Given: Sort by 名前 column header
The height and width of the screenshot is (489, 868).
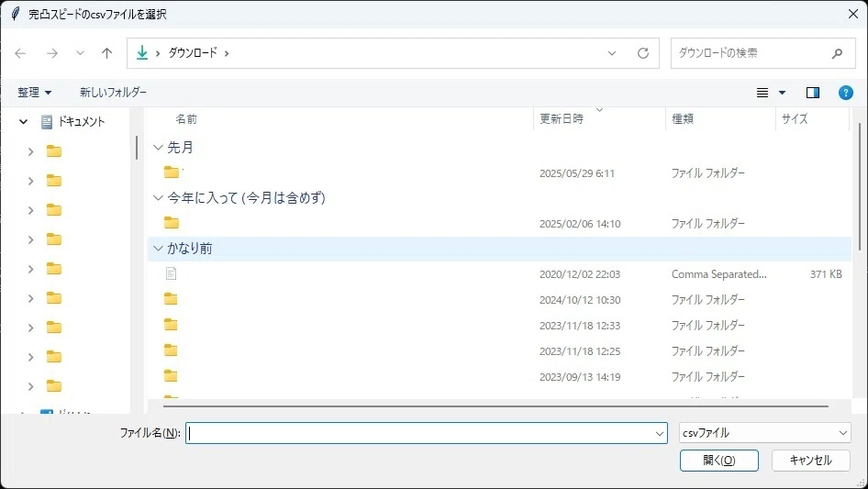Looking at the screenshot, I should 186,119.
